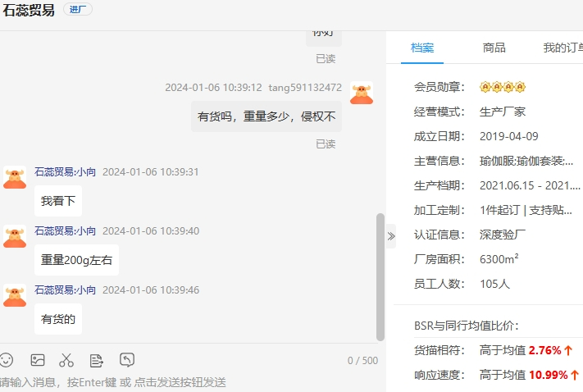
Task: Open the quick reply phrases icon
Action: [96, 360]
